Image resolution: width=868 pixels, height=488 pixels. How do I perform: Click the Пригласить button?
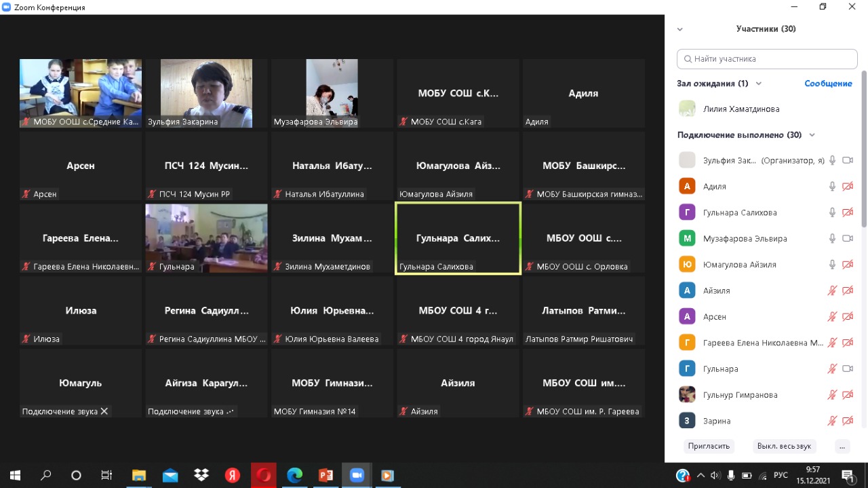click(x=709, y=446)
